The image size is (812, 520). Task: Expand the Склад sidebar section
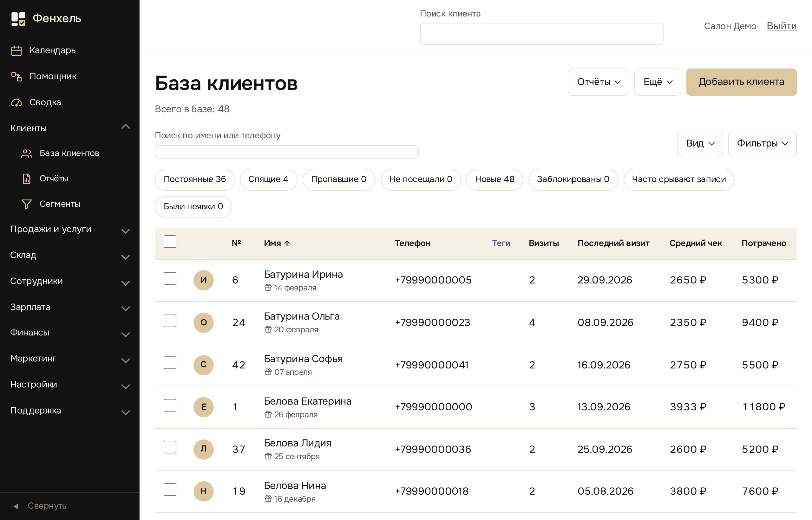(x=69, y=256)
